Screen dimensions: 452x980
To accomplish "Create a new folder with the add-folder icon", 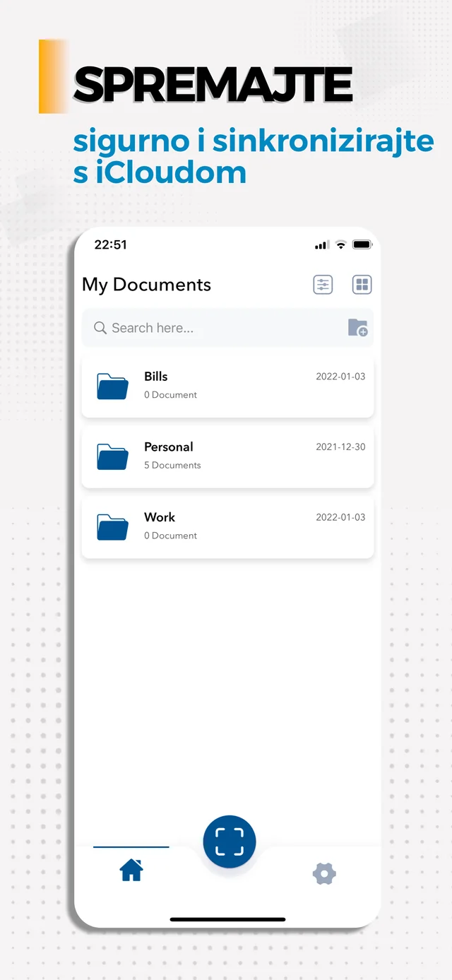I will [x=358, y=328].
